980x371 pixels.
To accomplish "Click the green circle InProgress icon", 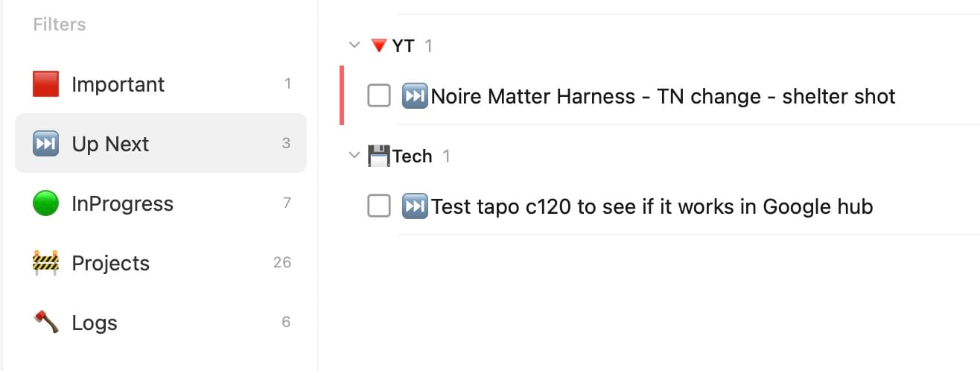I will pos(45,203).
